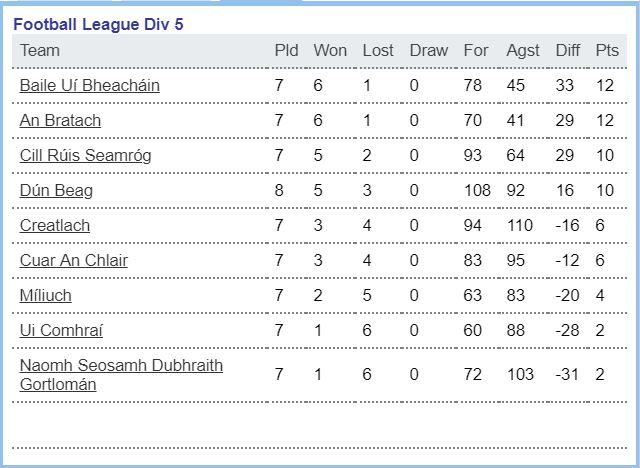Click the Football League Div 5 heading
Viewport: 640px width, 468px height.
pos(98,24)
